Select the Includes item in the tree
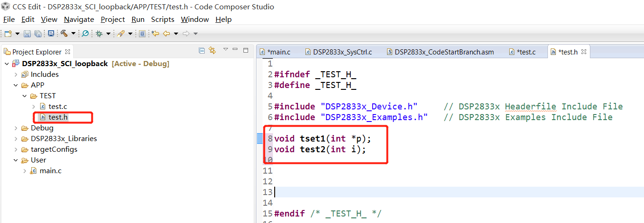This screenshot has height=223, width=644. pyautogui.click(x=44, y=74)
